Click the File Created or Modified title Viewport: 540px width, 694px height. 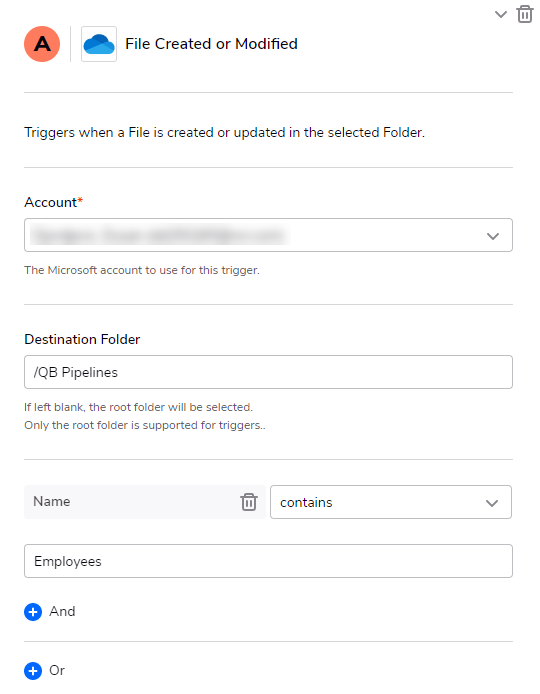point(212,44)
